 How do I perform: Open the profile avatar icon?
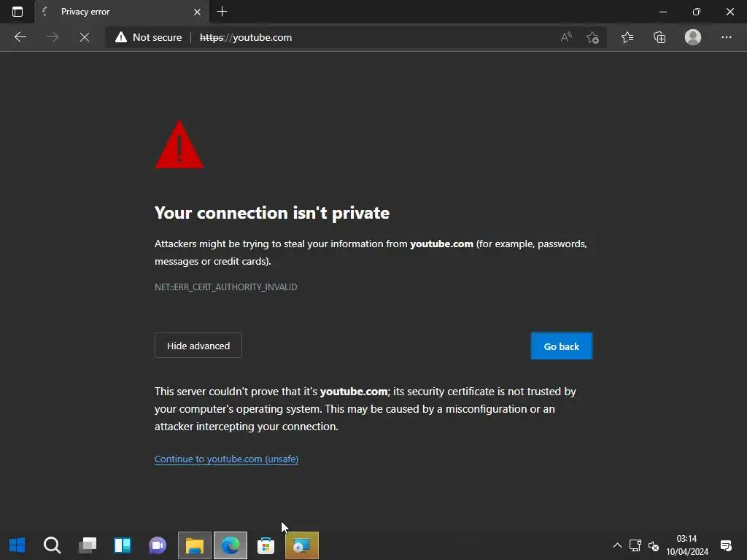(x=693, y=37)
